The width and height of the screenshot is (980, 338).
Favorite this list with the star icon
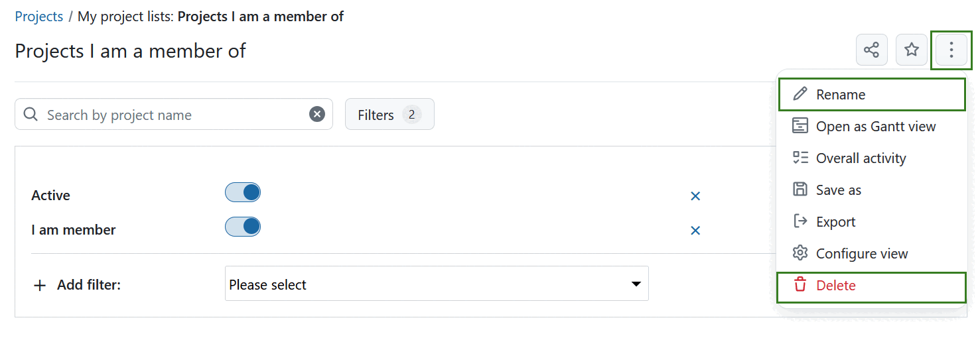[911, 50]
